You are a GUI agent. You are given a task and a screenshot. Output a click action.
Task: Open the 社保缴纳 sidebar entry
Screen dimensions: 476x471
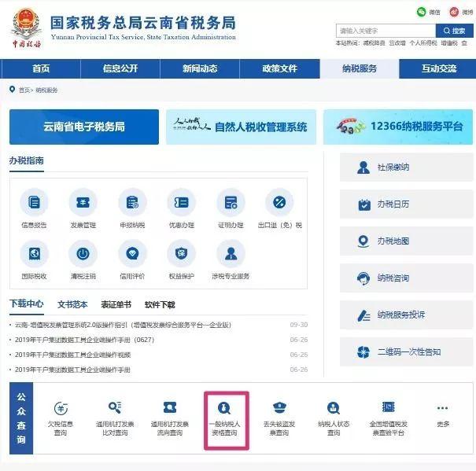coord(406,167)
